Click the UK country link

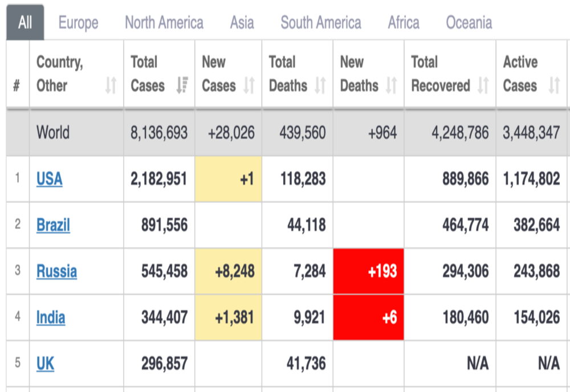(x=45, y=364)
